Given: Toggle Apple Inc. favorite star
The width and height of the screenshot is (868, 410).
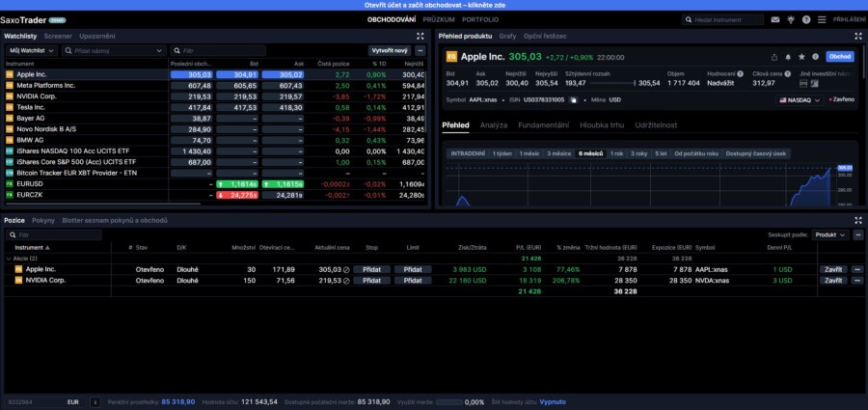Looking at the screenshot, I should 801,57.
